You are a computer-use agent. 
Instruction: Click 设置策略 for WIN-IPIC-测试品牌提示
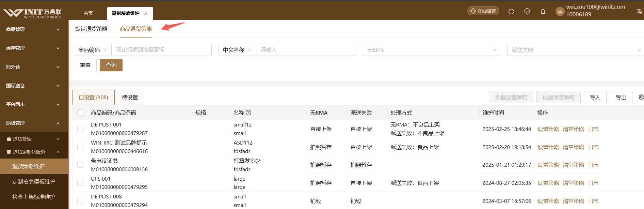[548, 147]
